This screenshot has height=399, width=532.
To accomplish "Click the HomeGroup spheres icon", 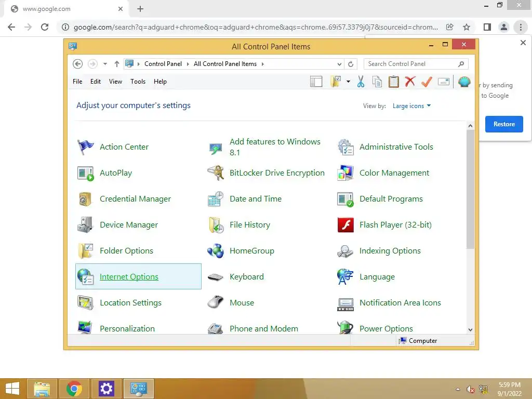I will [216, 251].
